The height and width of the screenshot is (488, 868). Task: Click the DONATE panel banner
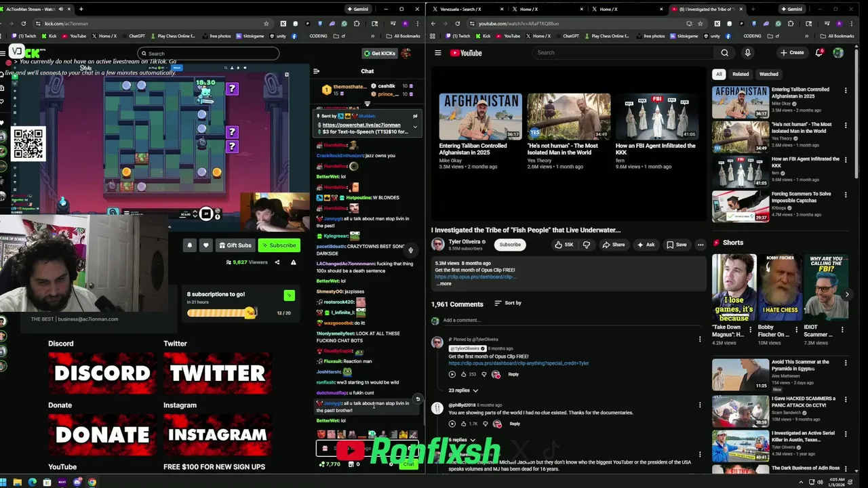tap(102, 434)
